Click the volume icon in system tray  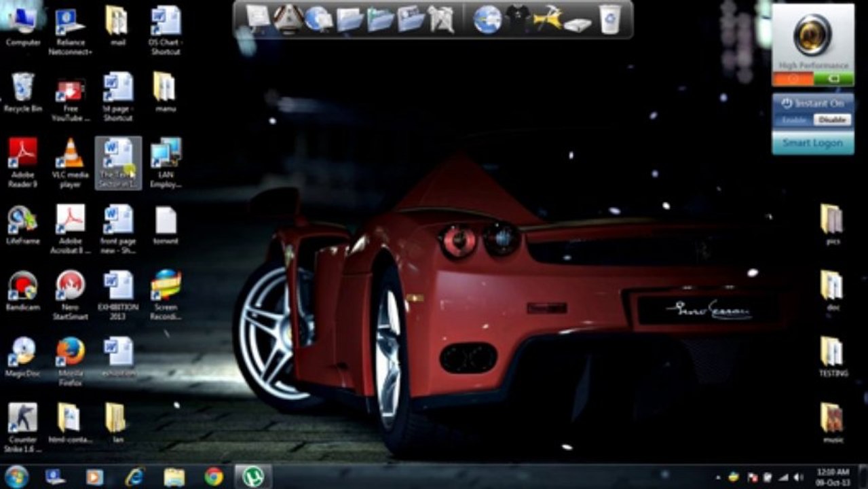[799, 477]
